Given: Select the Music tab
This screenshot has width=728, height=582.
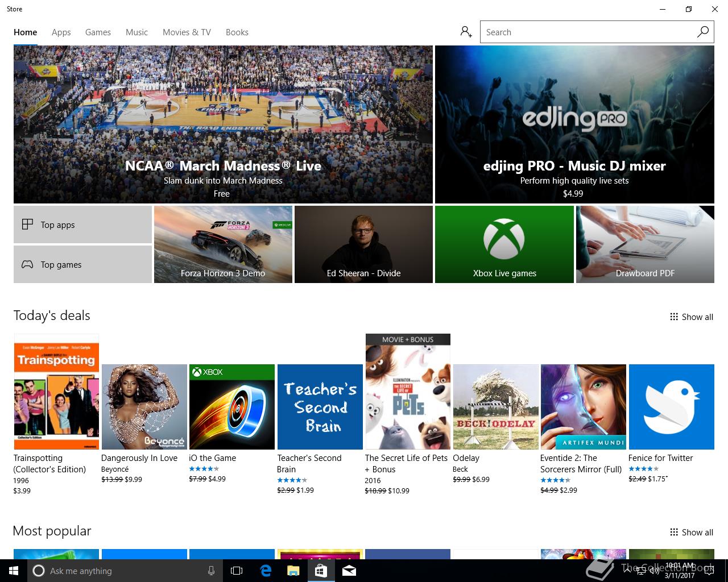Looking at the screenshot, I should click(136, 32).
